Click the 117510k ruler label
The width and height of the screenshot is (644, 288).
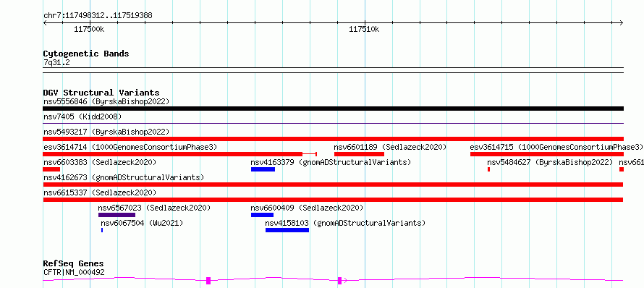[x=364, y=30]
